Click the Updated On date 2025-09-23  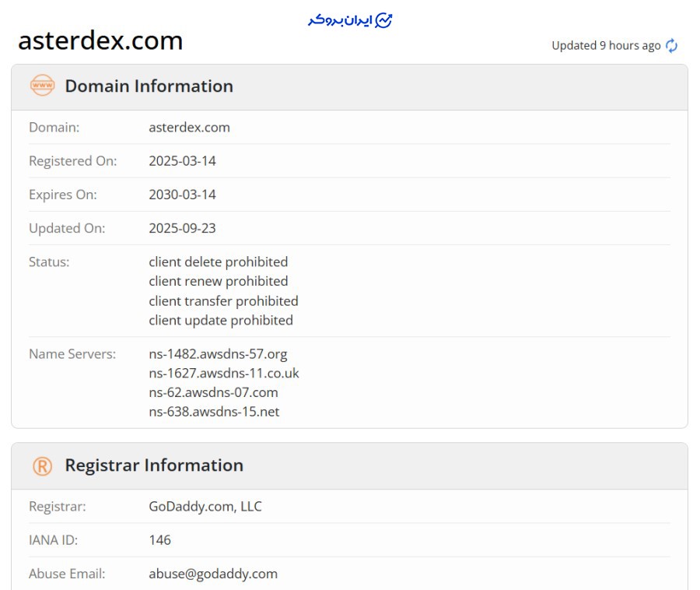[x=182, y=228]
